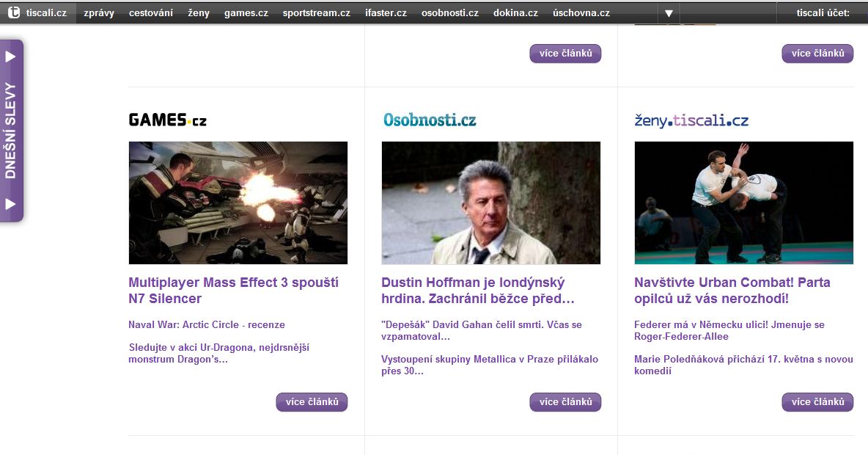Open Naval War: Arctic Circle recenze link
Screen dimensions: 868x455
(x=207, y=324)
